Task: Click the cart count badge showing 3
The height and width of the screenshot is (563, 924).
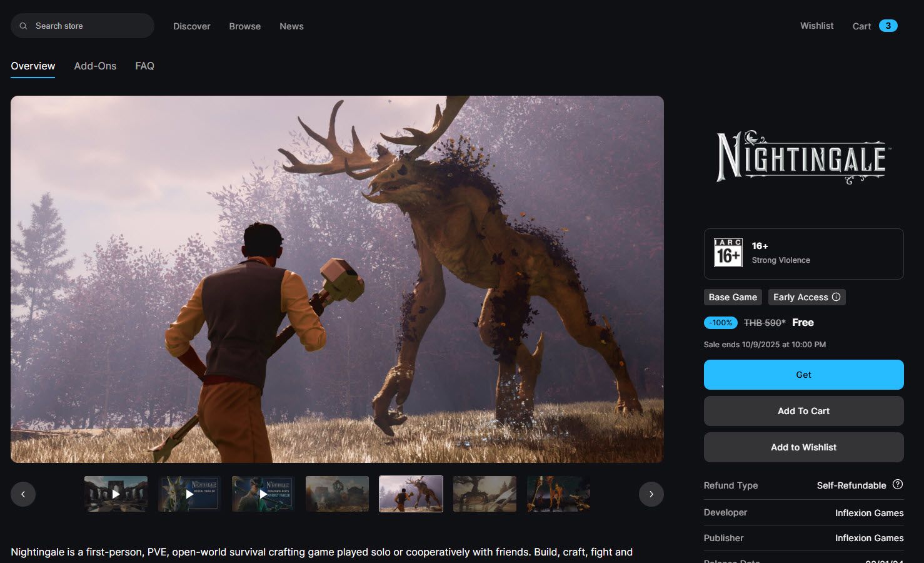Action: 888,26
